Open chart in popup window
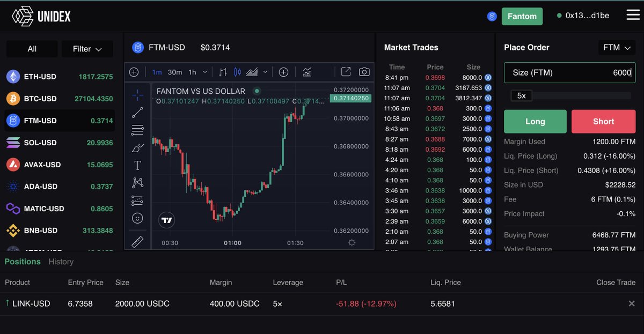Image resolution: width=644 pixels, height=334 pixels. pyautogui.click(x=346, y=72)
